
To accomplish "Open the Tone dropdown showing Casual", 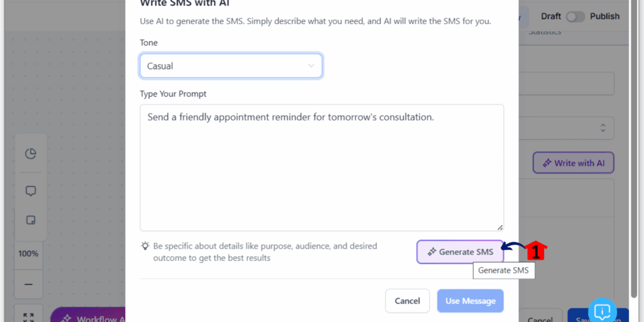I will pos(231,65).
